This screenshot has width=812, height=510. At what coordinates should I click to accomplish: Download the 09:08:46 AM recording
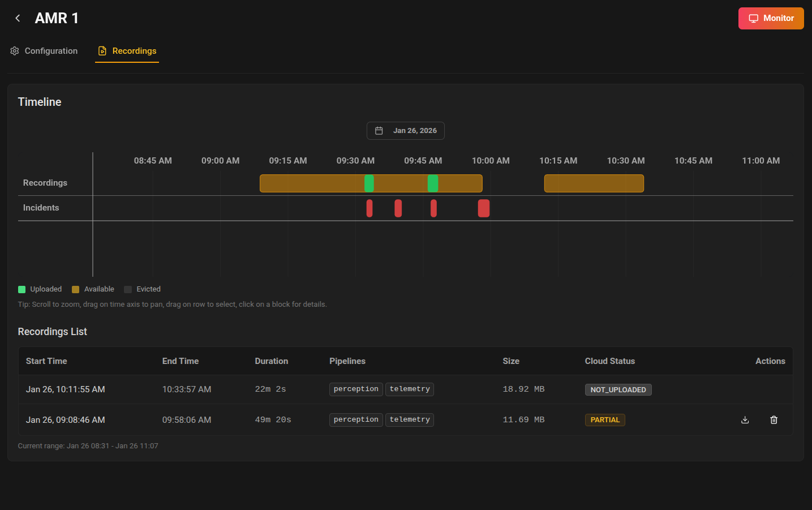(745, 420)
